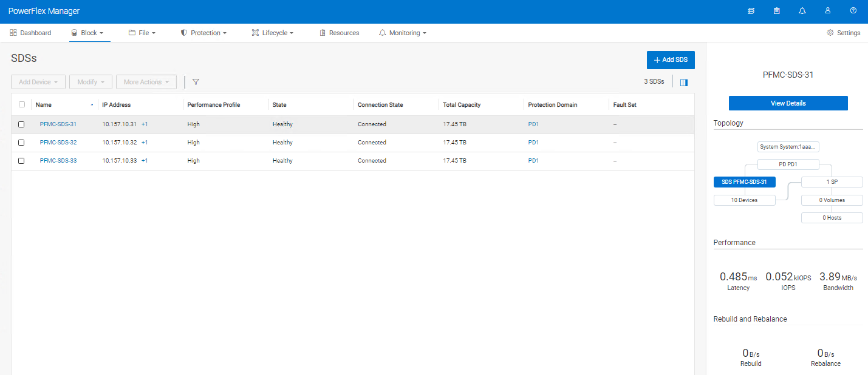868x375 pixels.
Task: Click the Add SDS button
Action: (x=671, y=60)
